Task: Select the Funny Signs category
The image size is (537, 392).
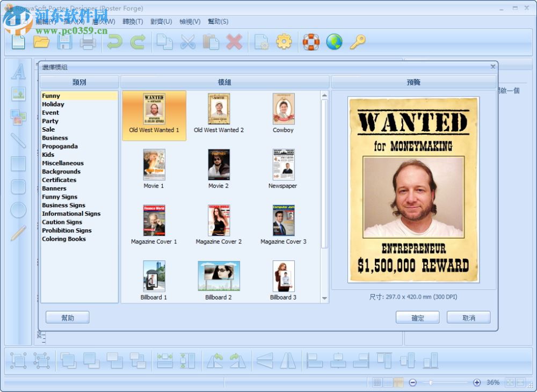Action: coord(60,197)
